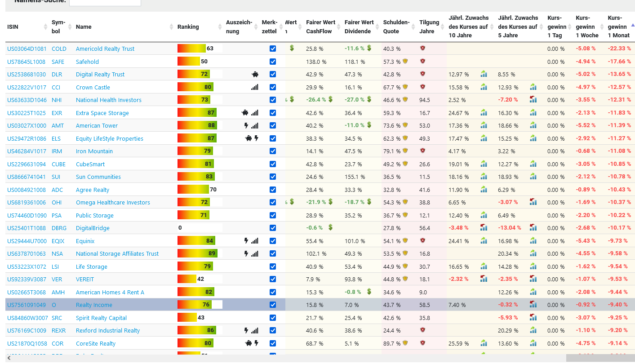Click green dollar icon beside Americold's -11.6 %
Image resolution: width=635 pixels, height=364 pixels.
369,48
